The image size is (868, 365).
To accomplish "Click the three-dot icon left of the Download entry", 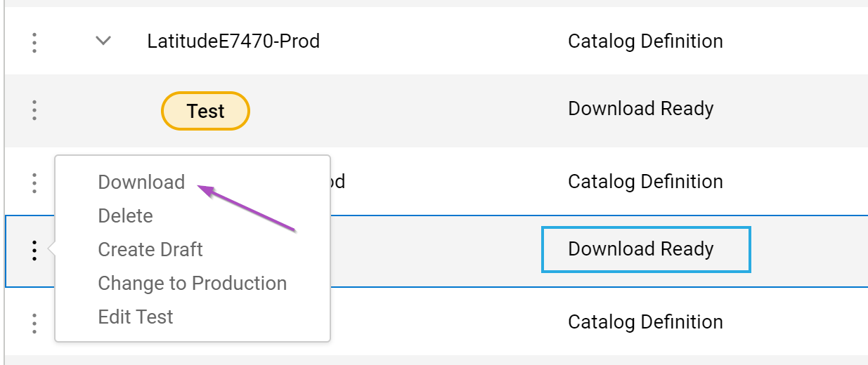I will [x=34, y=182].
